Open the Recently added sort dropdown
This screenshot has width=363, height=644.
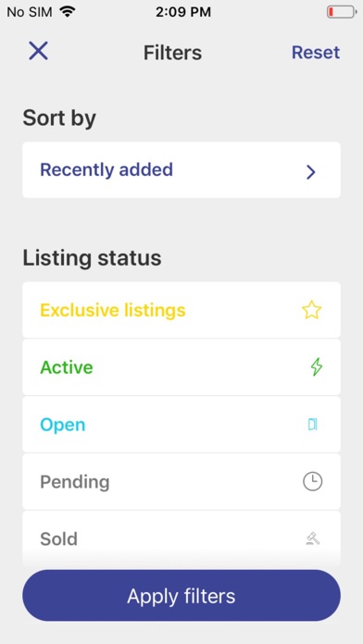(x=181, y=170)
